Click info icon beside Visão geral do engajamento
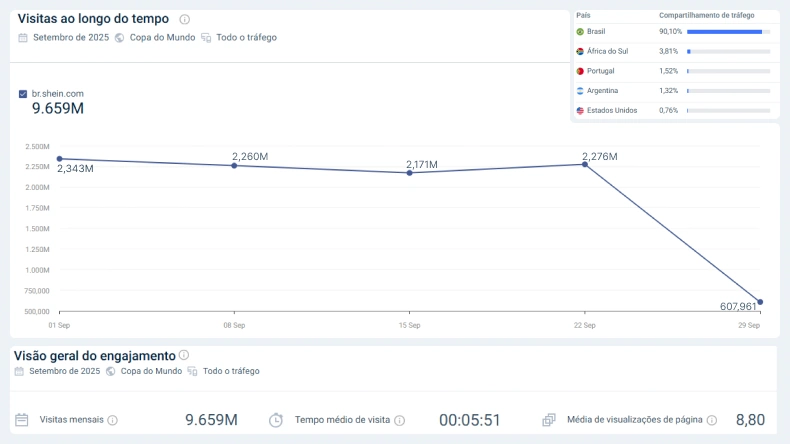Image resolution: width=790 pixels, height=444 pixels. click(184, 355)
